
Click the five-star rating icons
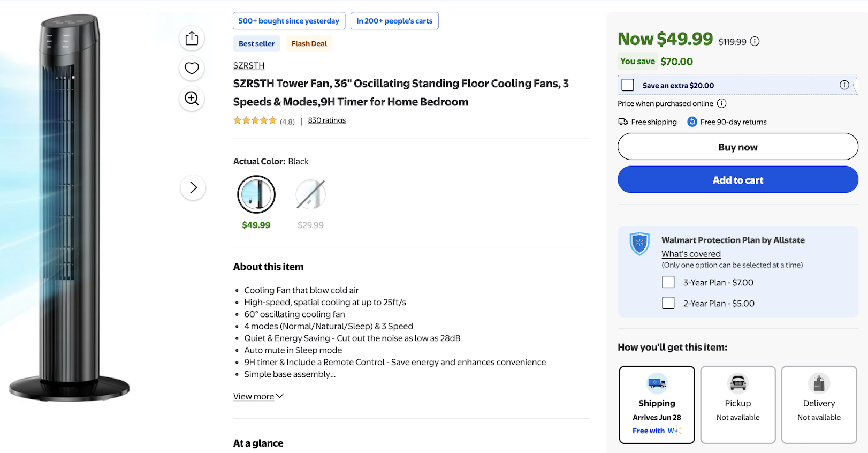coord(255,120)
